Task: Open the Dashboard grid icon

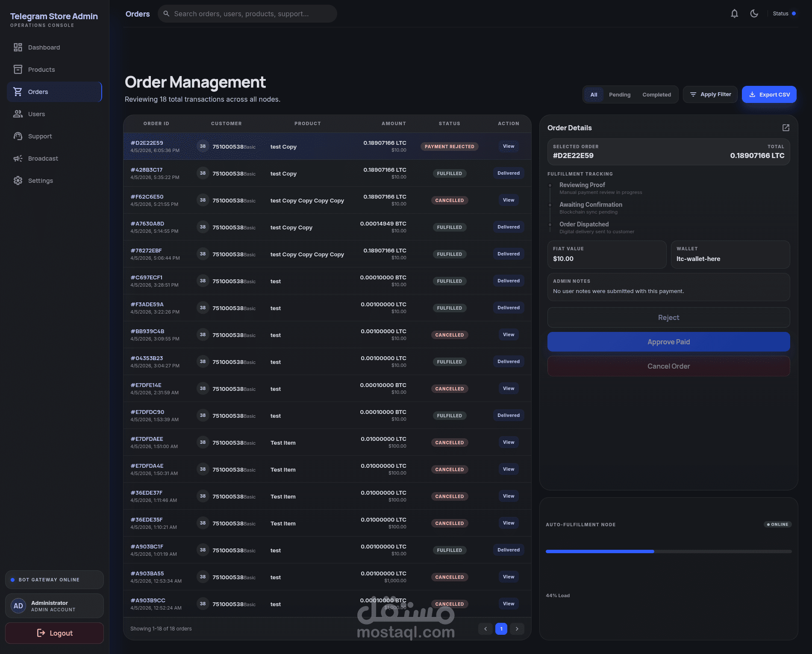Action: coord(18,47)
